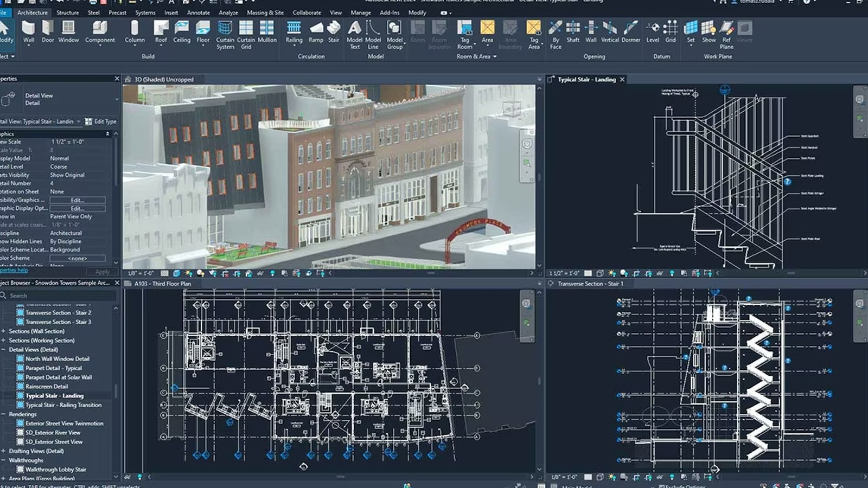The height and width of the screenshot is (488, 868).
Task: Collapse the Walkthroughs tree node
Action: 3,460
